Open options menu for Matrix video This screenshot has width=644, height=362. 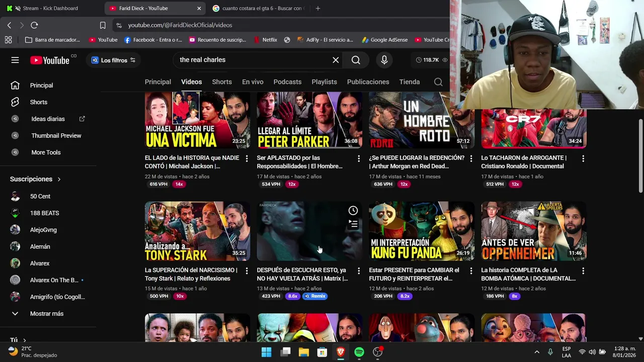tap(359, 271)
